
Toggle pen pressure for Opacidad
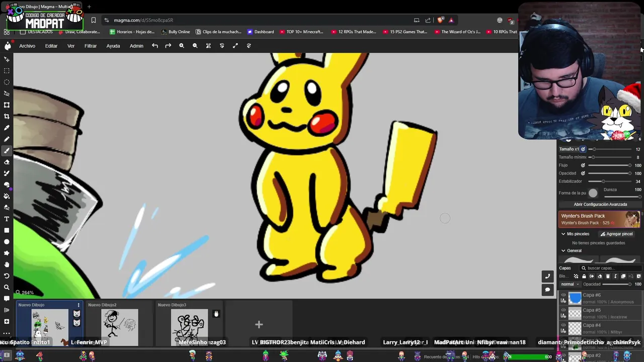click(x=583, y=173)
